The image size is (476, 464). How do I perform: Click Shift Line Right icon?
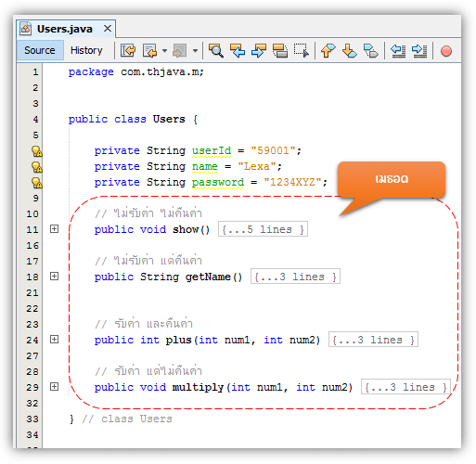coord(419,50)
